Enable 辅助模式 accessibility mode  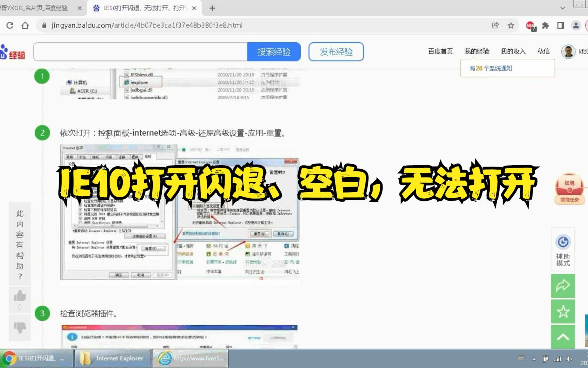pyautogui.click(x=563, y=250)
